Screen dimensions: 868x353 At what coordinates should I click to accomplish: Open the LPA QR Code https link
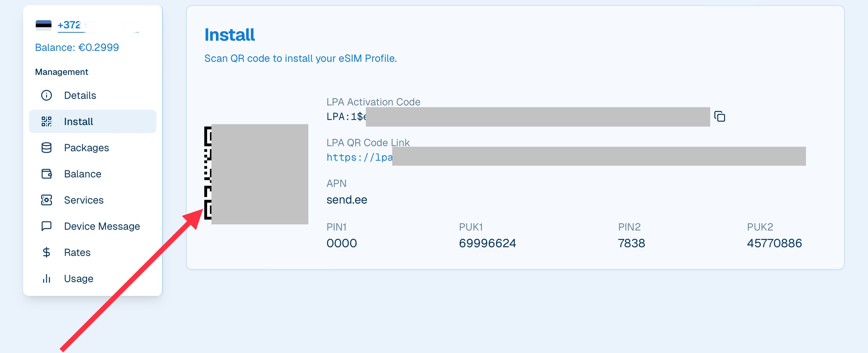566,157
